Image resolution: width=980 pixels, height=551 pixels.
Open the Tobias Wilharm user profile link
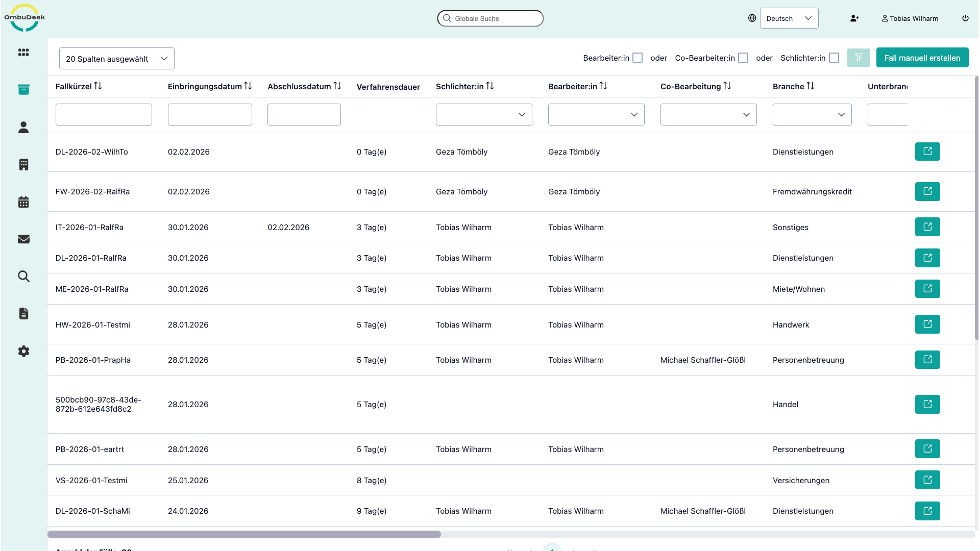click(x=910, y=18)
